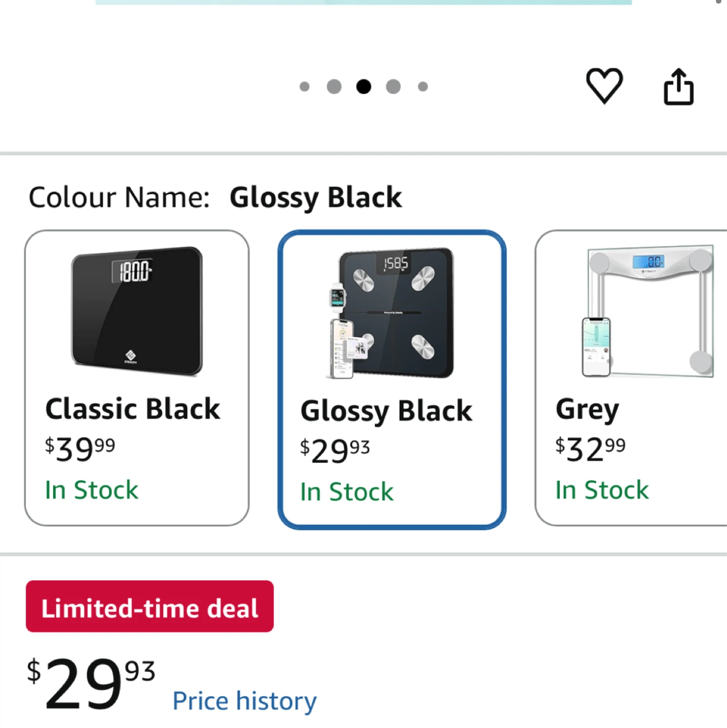
Task: Select the active third carousel dot
Action: coord(364,87)
